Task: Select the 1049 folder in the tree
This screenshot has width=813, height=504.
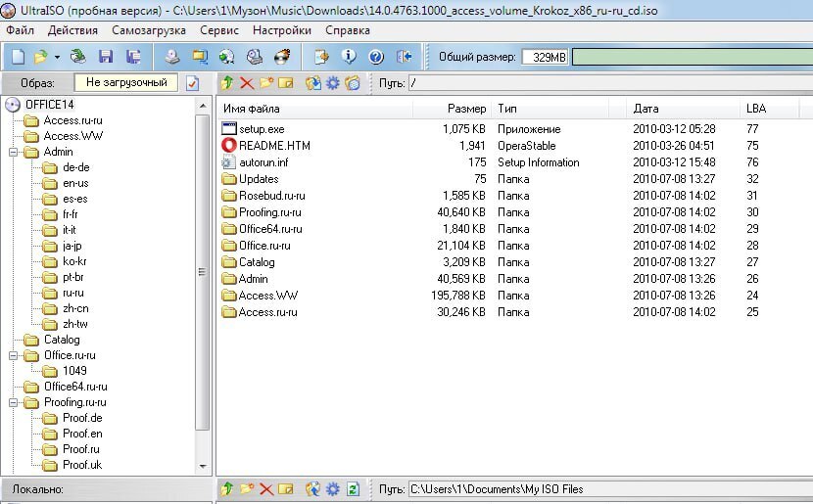Action: [x=74, y=371]
